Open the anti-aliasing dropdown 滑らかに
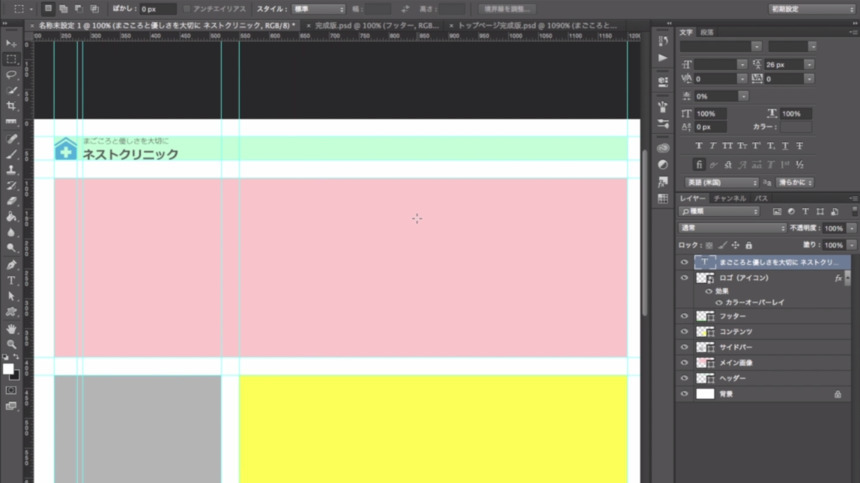 794,183
